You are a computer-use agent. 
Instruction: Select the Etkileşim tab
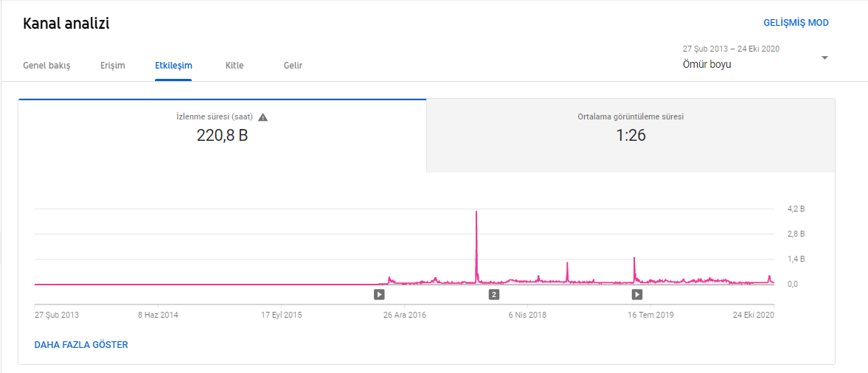tap(173, 66)
